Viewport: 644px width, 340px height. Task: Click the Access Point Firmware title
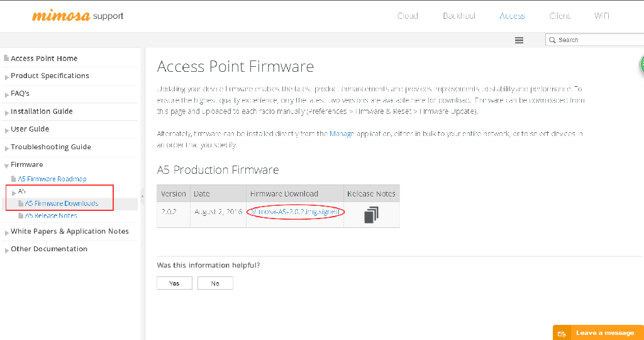click(235, 66)
